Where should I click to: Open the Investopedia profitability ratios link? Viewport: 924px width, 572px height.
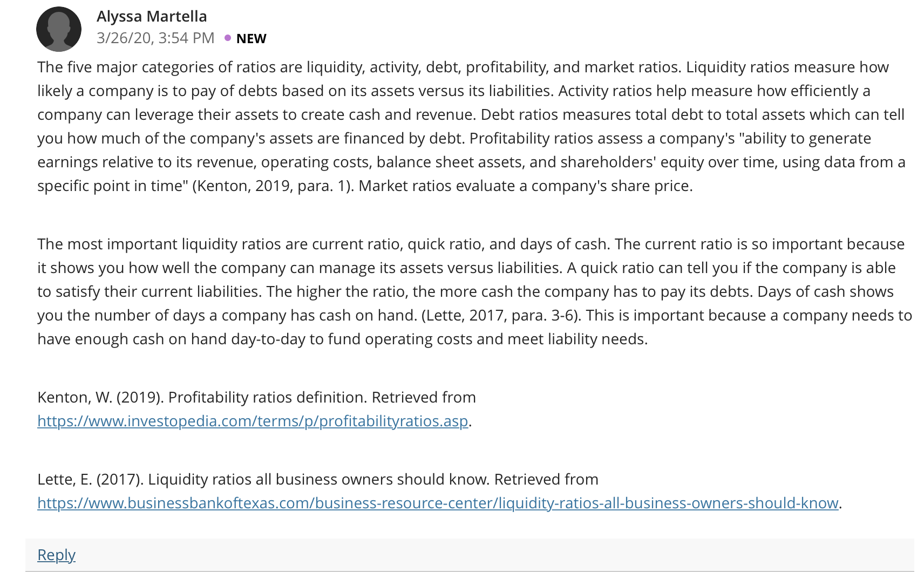pos(253,421)
